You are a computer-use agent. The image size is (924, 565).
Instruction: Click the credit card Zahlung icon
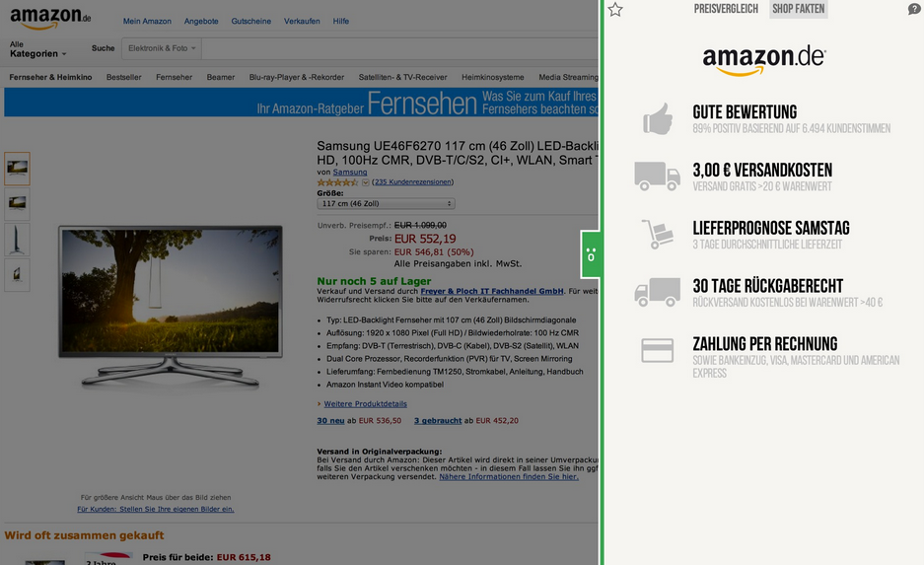[657, 350]
